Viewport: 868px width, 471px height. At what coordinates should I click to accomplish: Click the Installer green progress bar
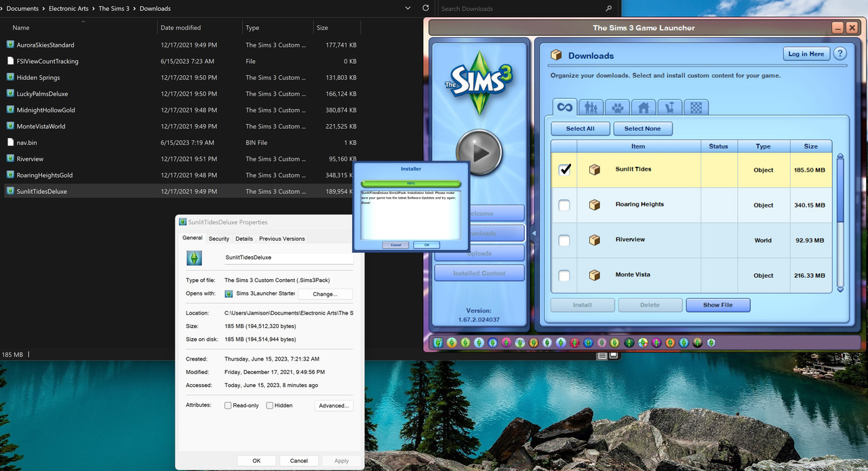click(411, 183)
